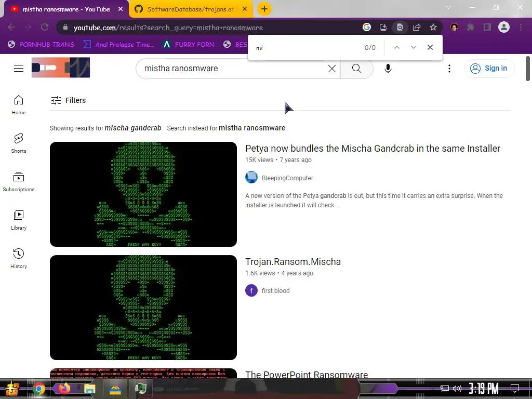532x399 pixels.
Task: Open Firefox from the taskbar
Action: pyautogui.click(x=64, y=389)
